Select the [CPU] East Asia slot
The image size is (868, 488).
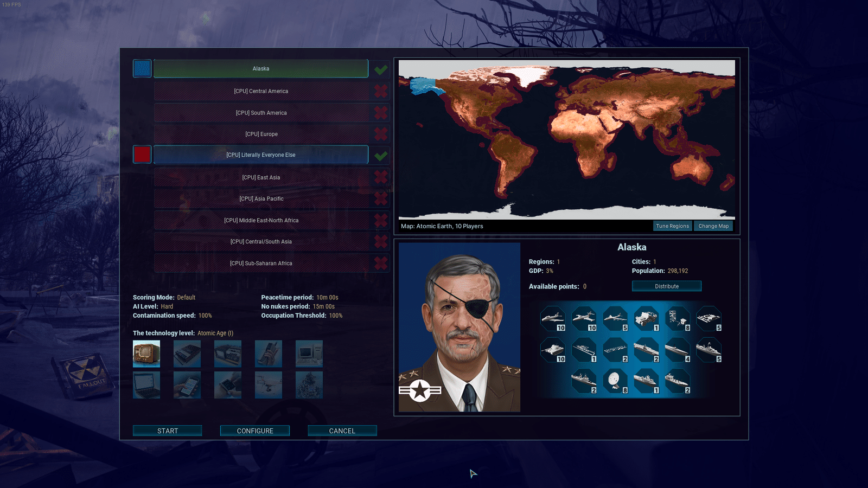(261, 177)
